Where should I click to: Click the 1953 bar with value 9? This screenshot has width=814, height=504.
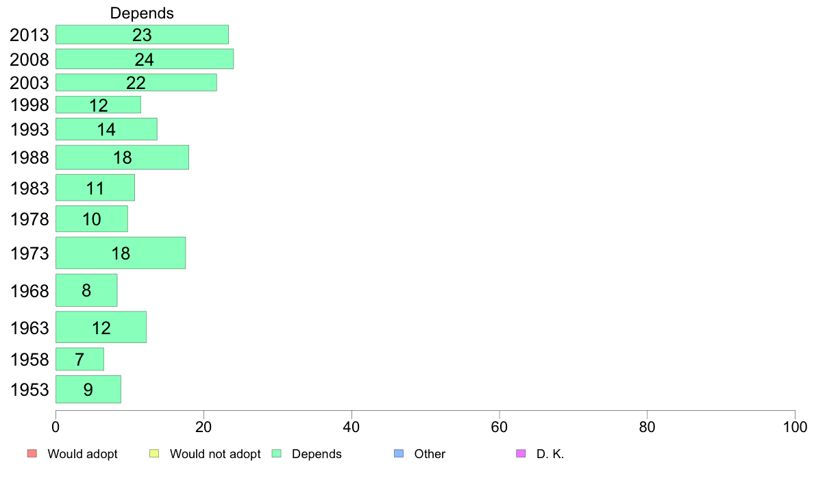[88, 390]
